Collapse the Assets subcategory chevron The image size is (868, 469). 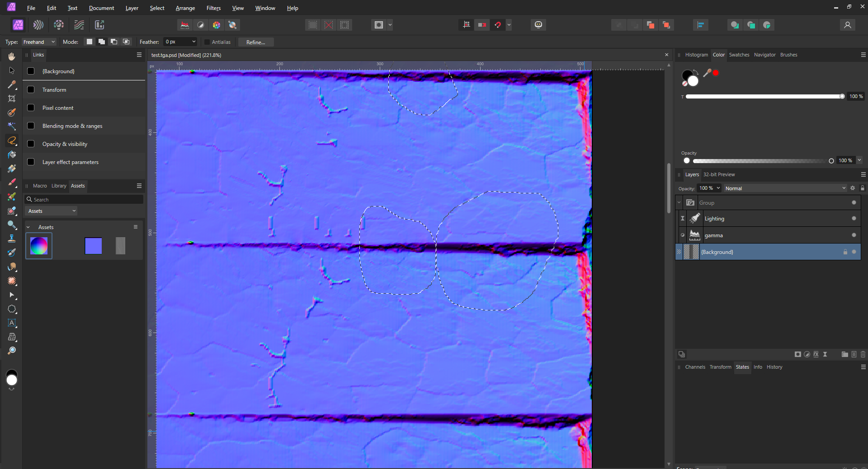coord(28,227)
